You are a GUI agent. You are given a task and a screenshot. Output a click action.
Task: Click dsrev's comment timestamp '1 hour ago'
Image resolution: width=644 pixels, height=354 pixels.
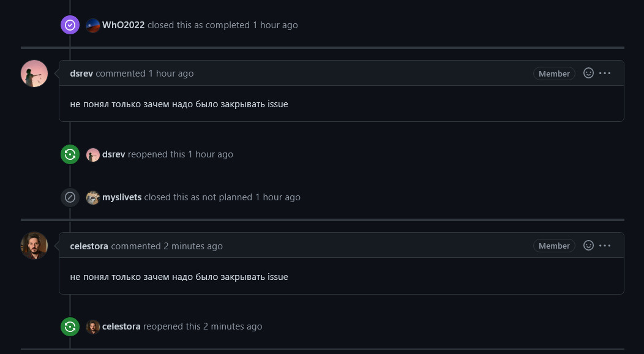171,73
